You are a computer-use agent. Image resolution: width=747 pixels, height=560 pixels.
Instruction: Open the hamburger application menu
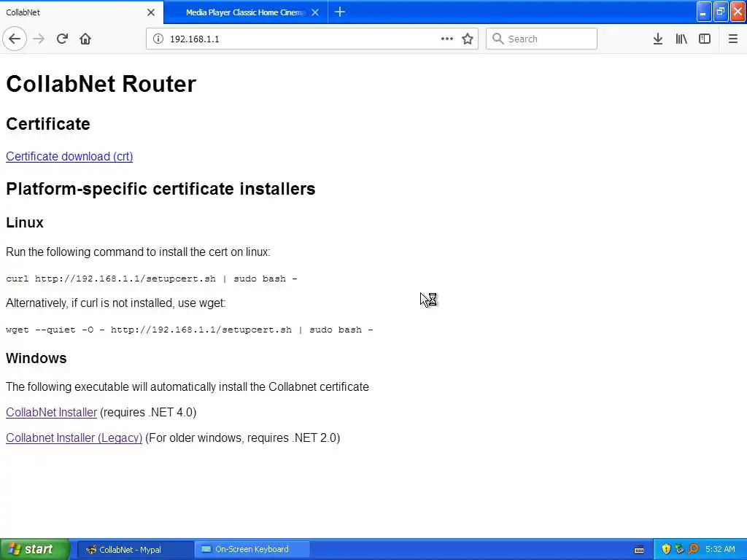(732, 39)
